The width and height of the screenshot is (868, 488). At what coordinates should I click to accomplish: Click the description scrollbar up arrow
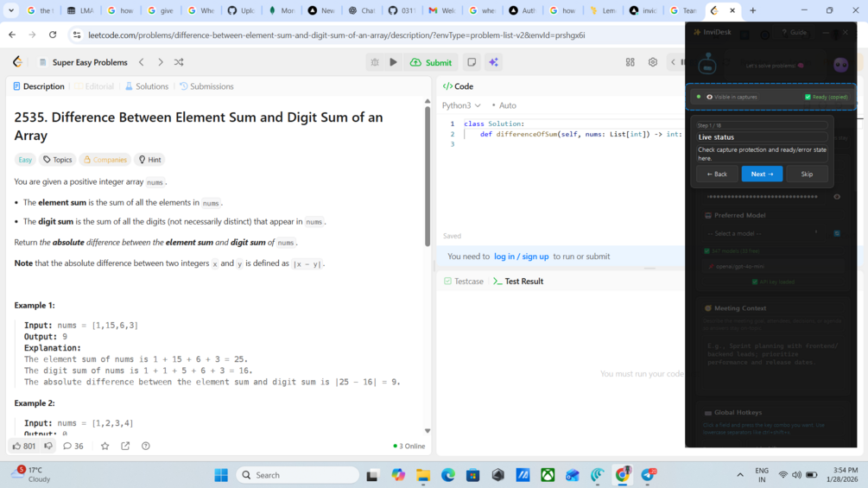pos(428,101)
